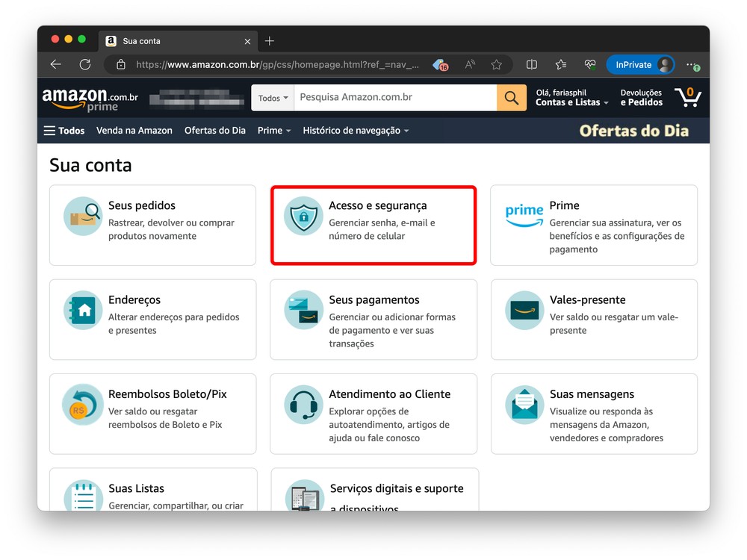This screenshot has width=747, height=560.
Task: Open the Histórico de navegação dropdown
Action: [356, 131]
